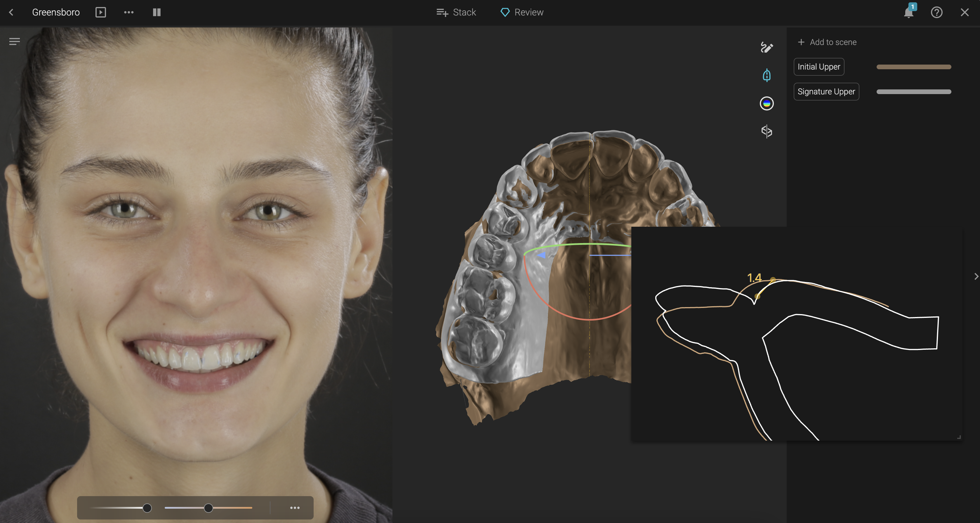The height and width of the screenshot is (523, 980).
Task: Open the Stack tab
Action: click(456, 13)
